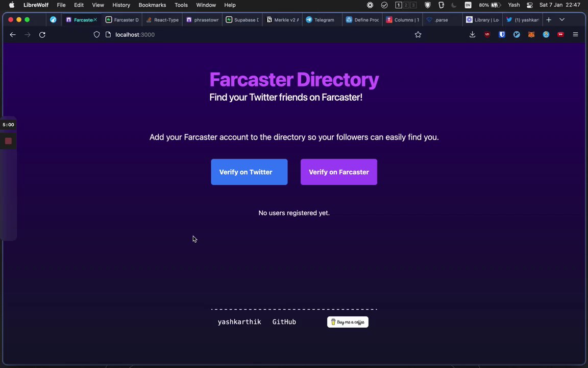Switch to the Define Proc tab
588x368 pixels.
coord(362,19)
